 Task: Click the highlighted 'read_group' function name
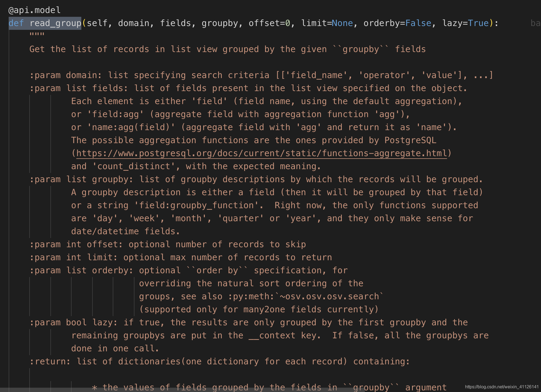55,23
